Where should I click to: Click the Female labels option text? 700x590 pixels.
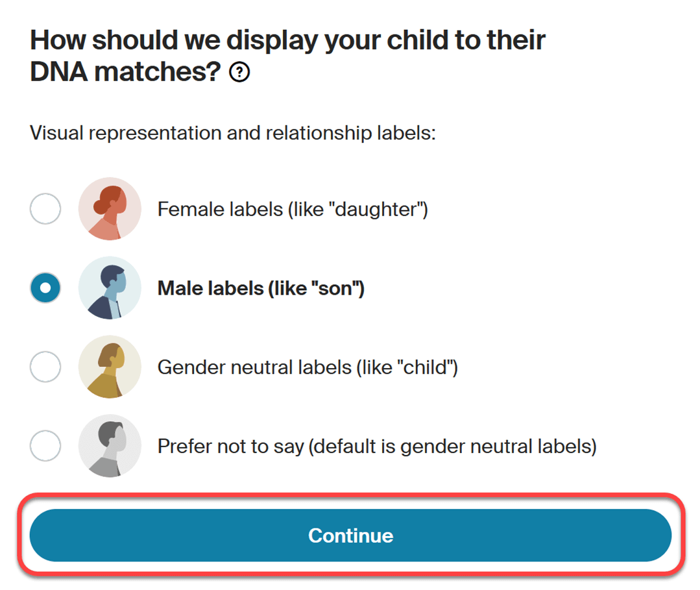pos(292,209)
